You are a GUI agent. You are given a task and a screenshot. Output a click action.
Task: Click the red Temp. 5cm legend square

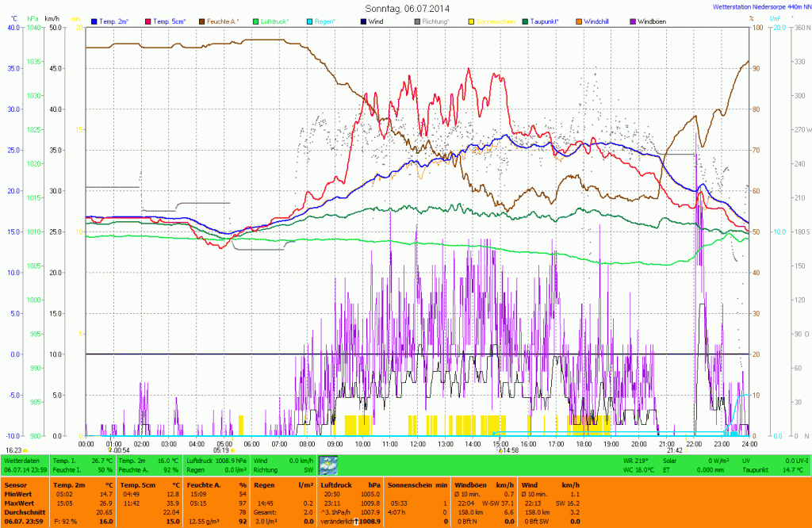point(147,21)
